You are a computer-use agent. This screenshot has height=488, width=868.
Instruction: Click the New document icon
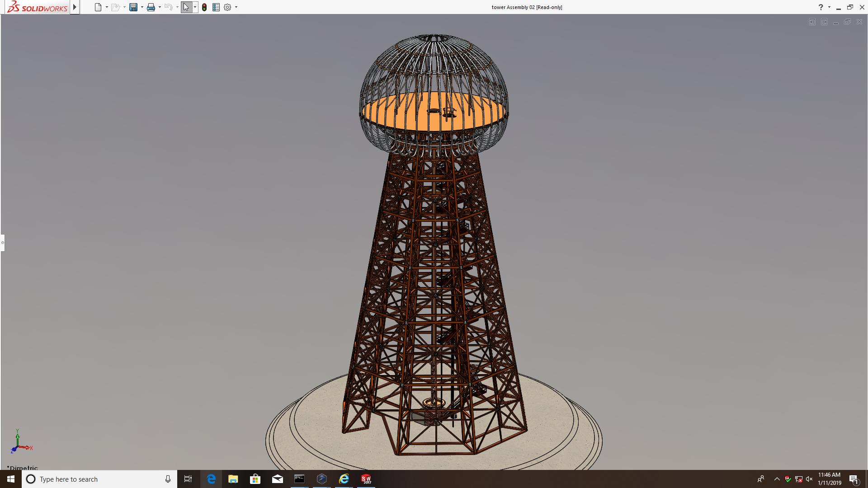point(98,7)
